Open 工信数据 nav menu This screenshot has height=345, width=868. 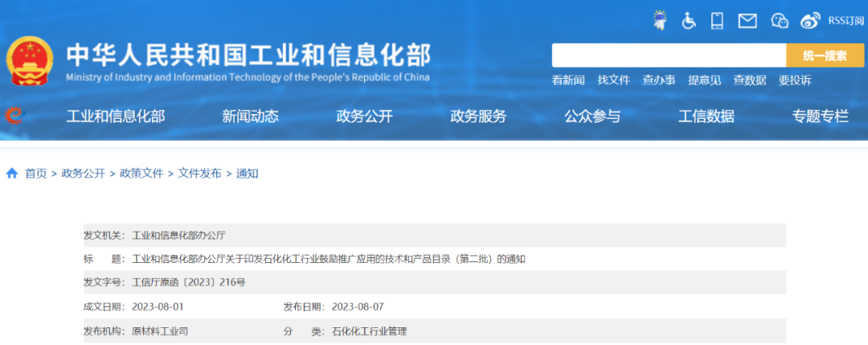click(x=706, y=117)
